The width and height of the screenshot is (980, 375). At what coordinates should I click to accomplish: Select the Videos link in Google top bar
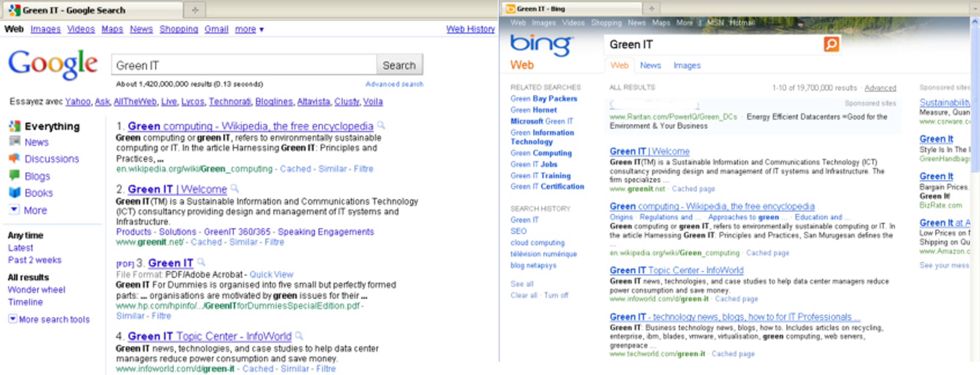pos(81,29)
